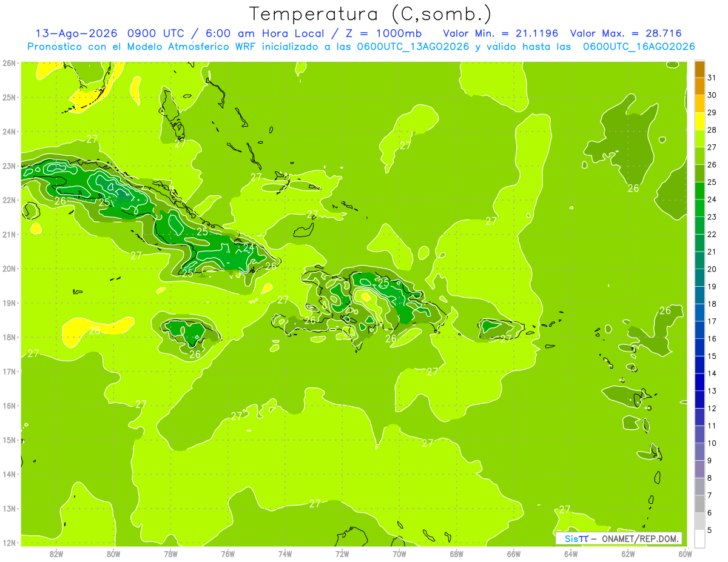Click the 14N latitude axis label

click(9, 474)
